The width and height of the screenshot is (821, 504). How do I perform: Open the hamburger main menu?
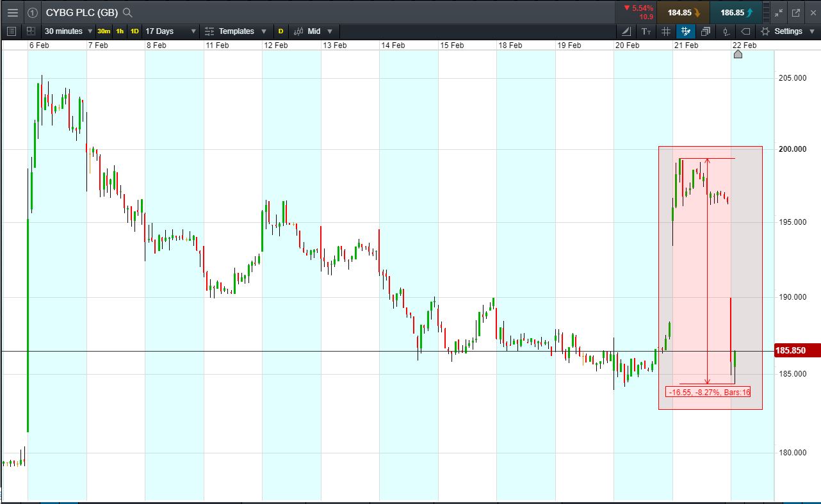(x=12, y=12)
